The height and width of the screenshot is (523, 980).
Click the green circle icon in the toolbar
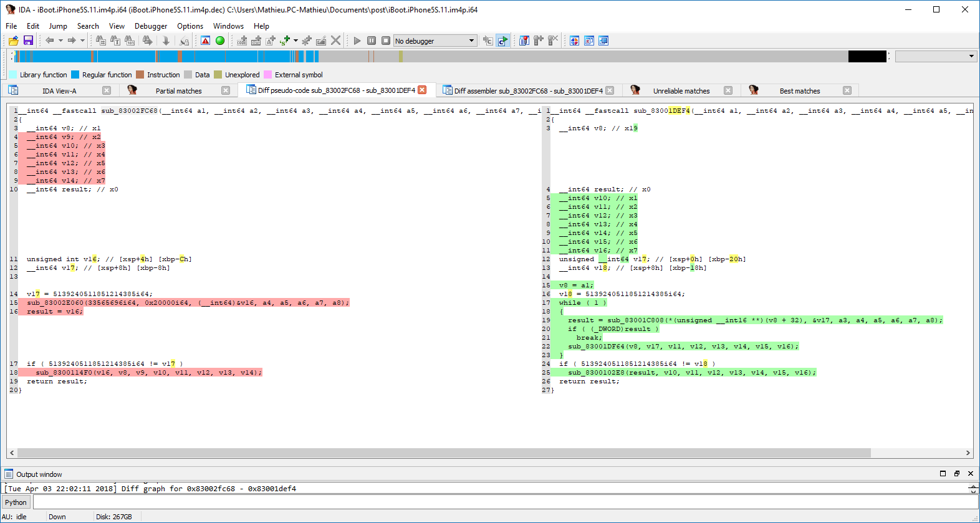pos(220,41)
